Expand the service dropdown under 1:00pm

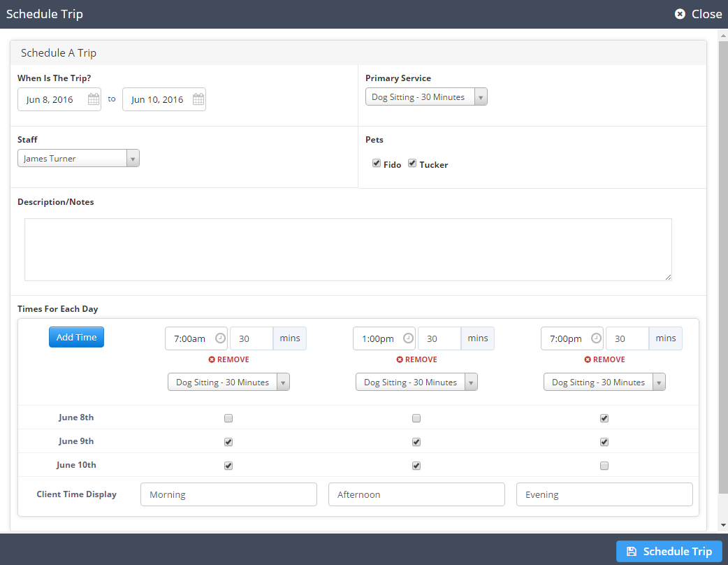point(416,382)
